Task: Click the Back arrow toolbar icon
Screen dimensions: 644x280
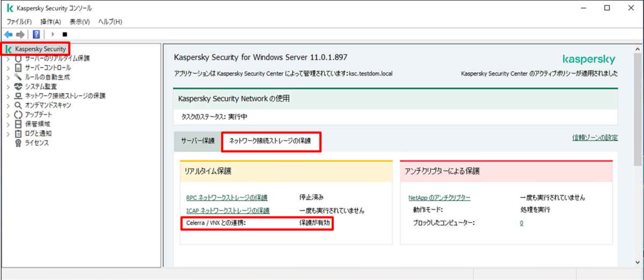Action: click(x=8, y=34)
